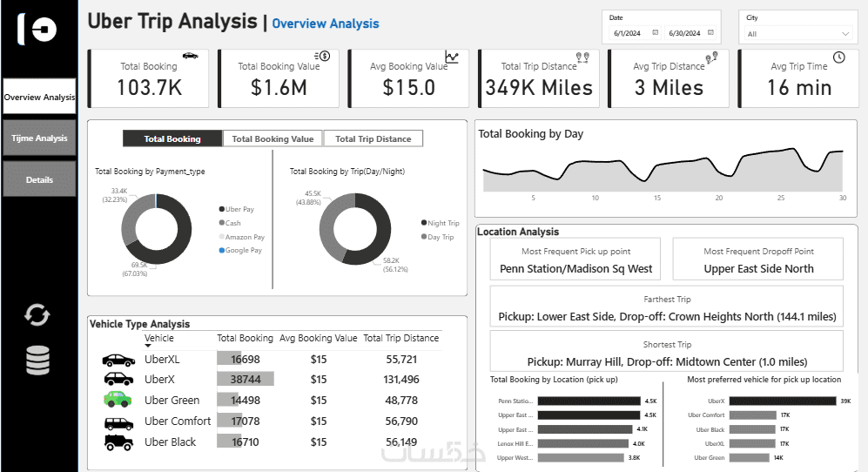The height and width of the screenshot is (472, 868).
Task: Toggle the Day Trip legend item
Action: coord(437,237)
